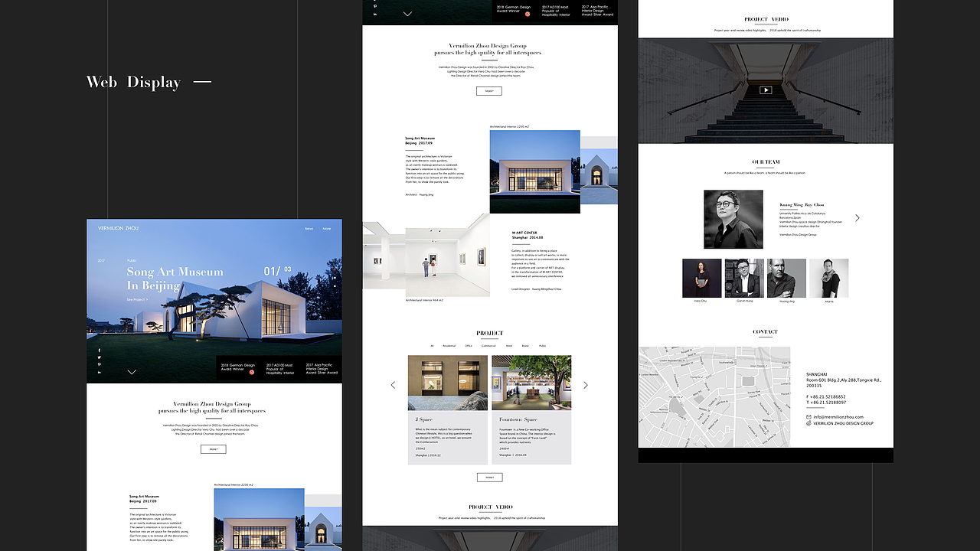This screenshot has height=551, width=980.
Task: Select the fourth team member thumbnail with scarf
Action: pyautogui.click(x=829, y=278)
